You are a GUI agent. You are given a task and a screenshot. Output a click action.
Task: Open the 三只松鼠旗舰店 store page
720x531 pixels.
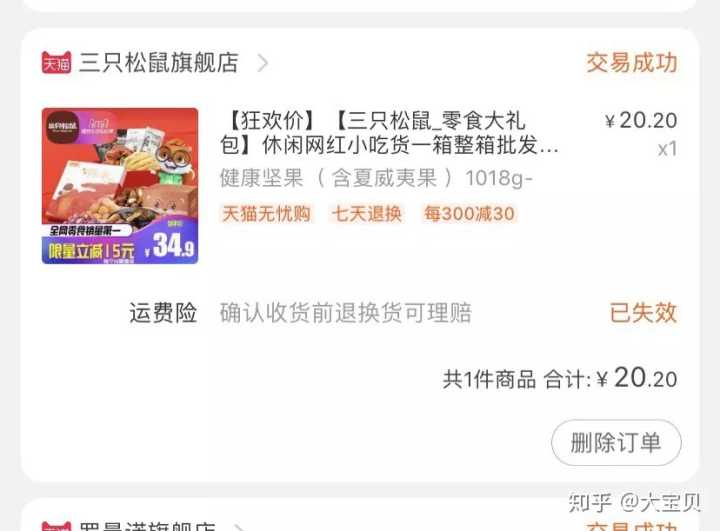coord(158,62)
